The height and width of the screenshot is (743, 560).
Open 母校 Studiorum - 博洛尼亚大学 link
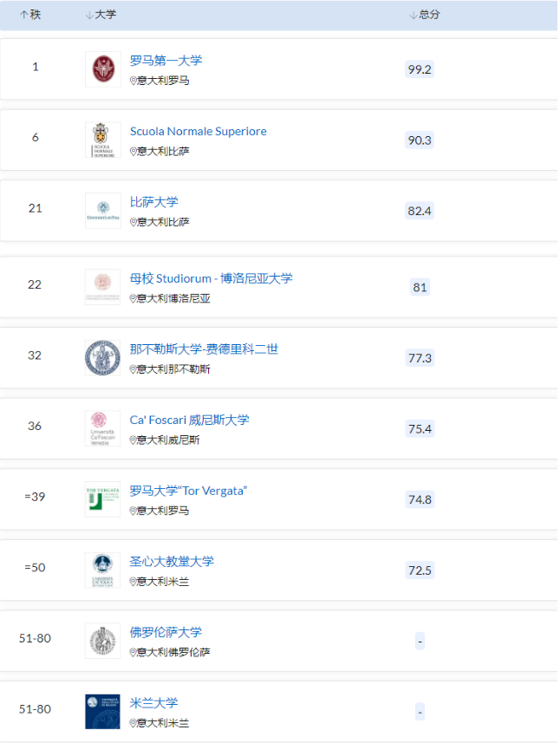211,278
